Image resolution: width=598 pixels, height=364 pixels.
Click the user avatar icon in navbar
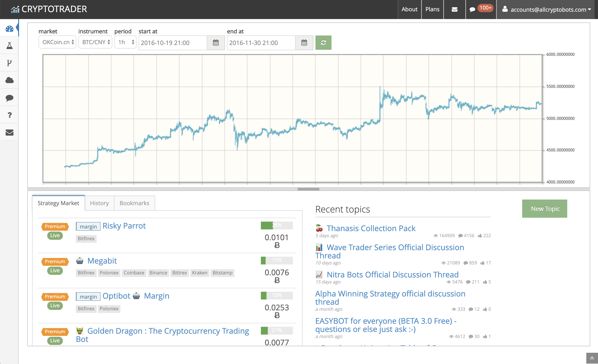pos(505,9)
